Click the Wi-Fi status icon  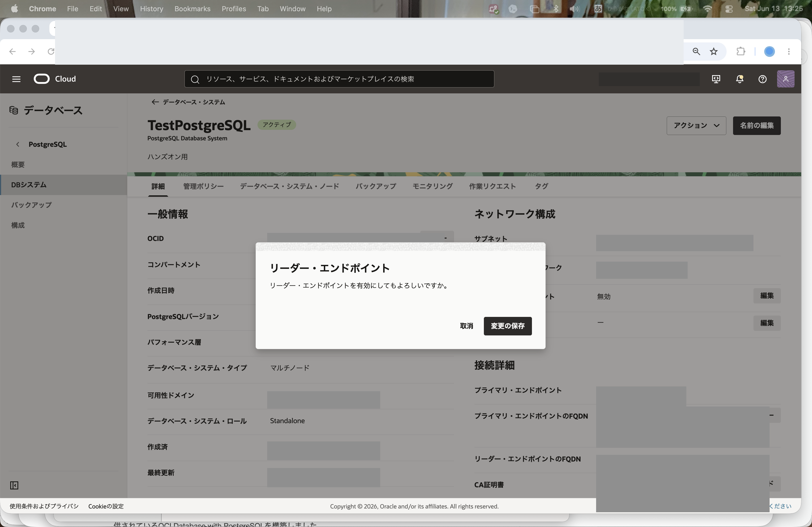click(708, 9)
